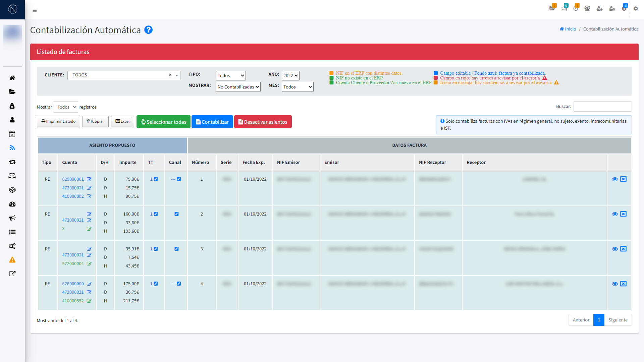Open the orange warning triangle sidebar icon
Viewport: 644px width, 362px height.
[12, 260]
